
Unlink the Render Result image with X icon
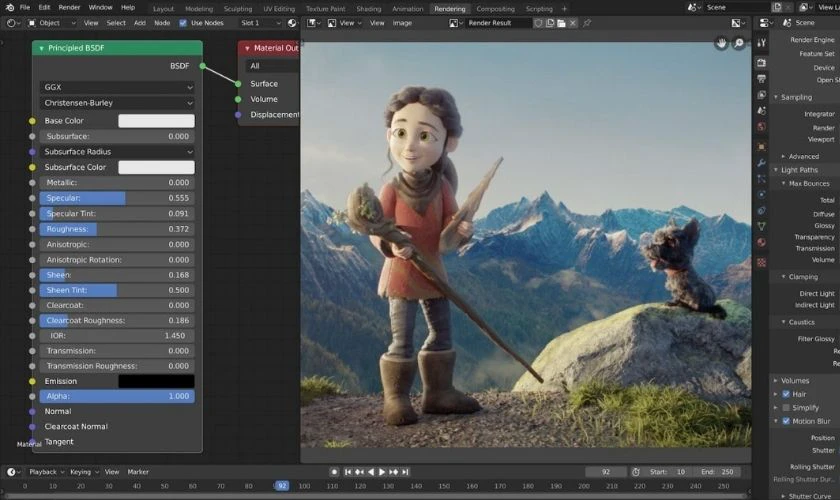click(x=573, y=23)
